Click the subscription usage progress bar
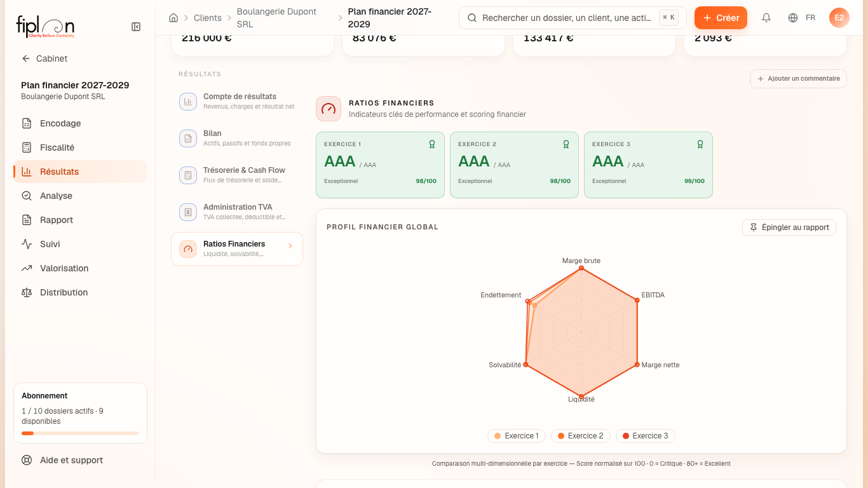This screenshot has height=488, width=868. [x=80, y=433]
